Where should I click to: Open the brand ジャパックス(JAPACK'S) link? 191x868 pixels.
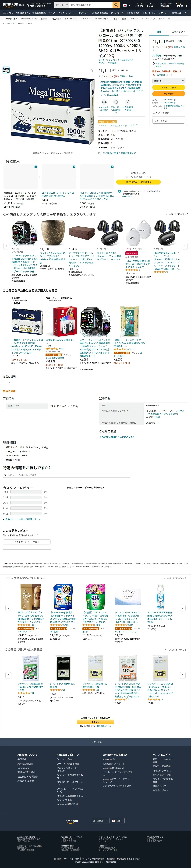116,60
